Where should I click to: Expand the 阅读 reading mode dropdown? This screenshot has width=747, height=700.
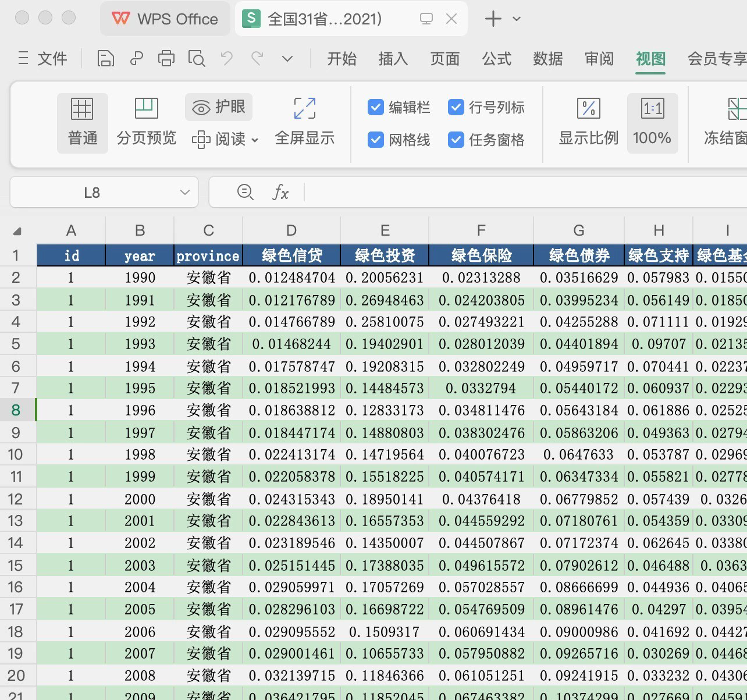tap(255, 140)
